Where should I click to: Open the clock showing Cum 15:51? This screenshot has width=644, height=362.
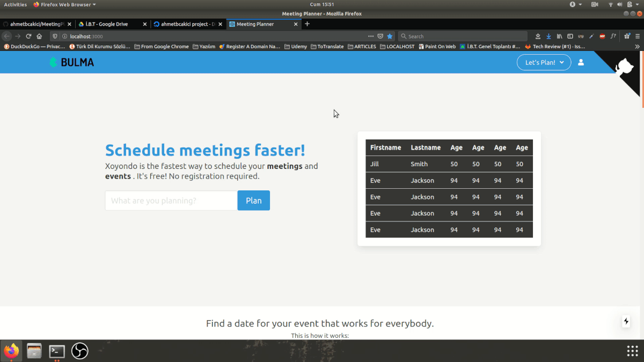point(322,4)
